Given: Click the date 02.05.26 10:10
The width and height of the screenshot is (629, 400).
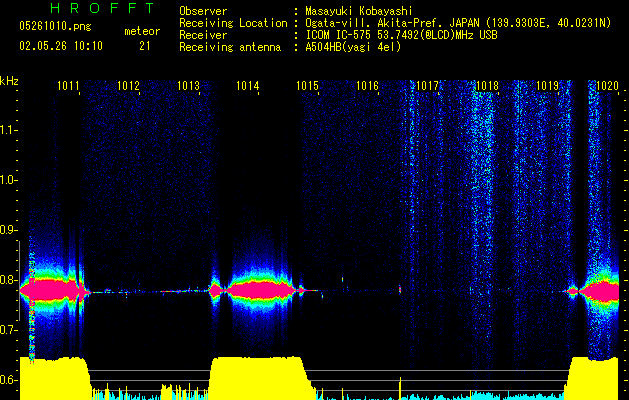Looking at the screenshot, I should tap(61, 46).
